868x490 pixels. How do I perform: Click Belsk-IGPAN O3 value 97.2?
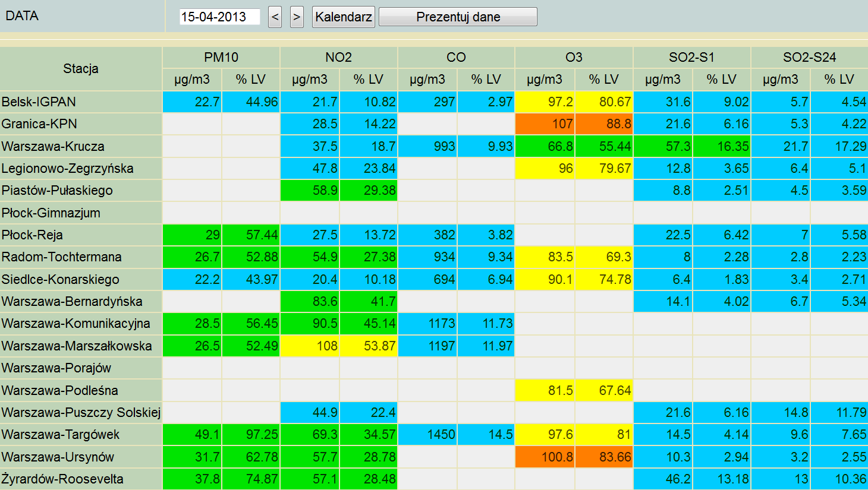point(545,102)
